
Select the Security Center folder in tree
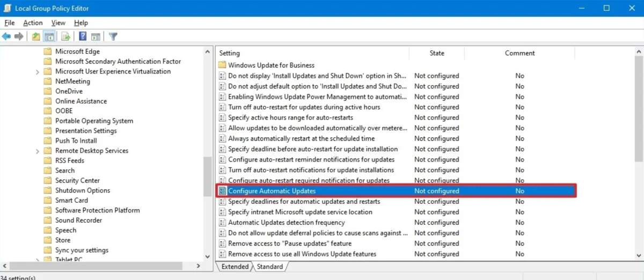[77, 181]
